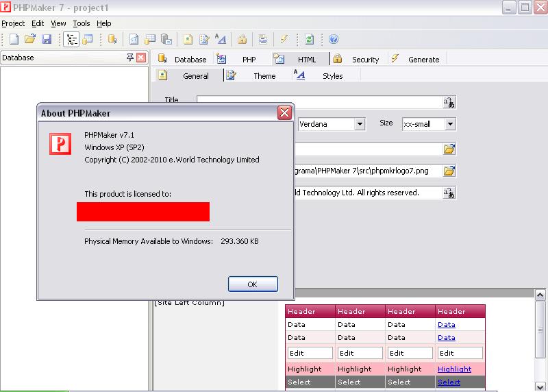The image size is (548, 392).
Task: Browse folder icon above the logo path field
Action: pos(449,149)
